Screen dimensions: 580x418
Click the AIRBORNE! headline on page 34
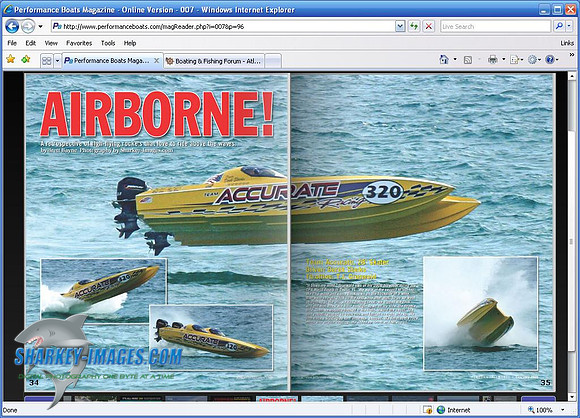click(x=157, y=114)
